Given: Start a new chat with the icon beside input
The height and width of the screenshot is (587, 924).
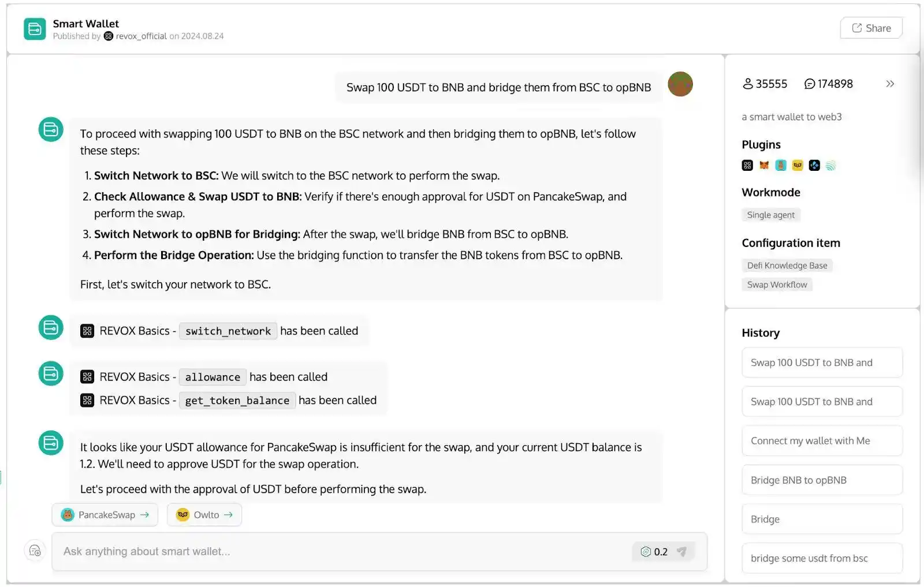Looking at the screenshot, I should coord(35,551).
